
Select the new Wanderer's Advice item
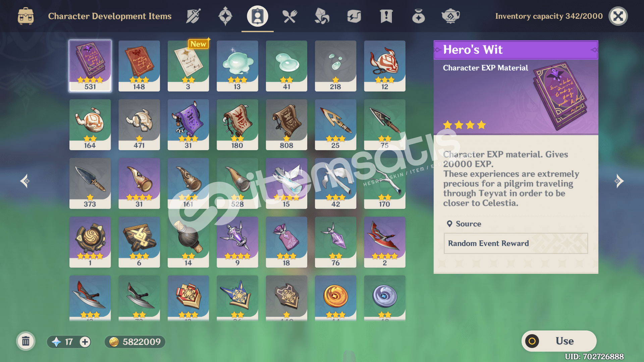188,66
